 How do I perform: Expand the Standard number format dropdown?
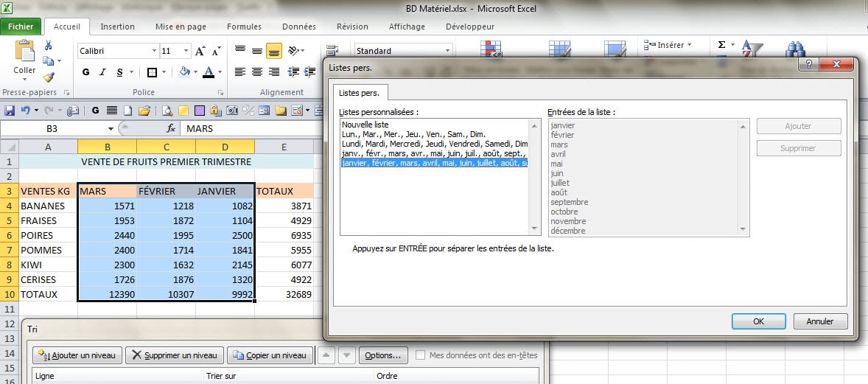(x=447, y=52)
